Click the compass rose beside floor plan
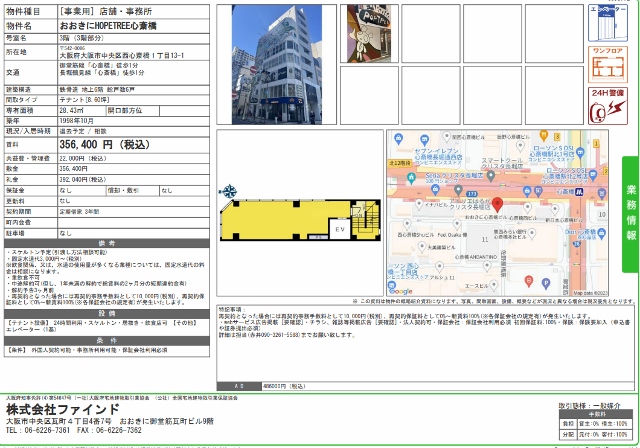The width and height of the screenshot is (640, 448). pos(229,191)
